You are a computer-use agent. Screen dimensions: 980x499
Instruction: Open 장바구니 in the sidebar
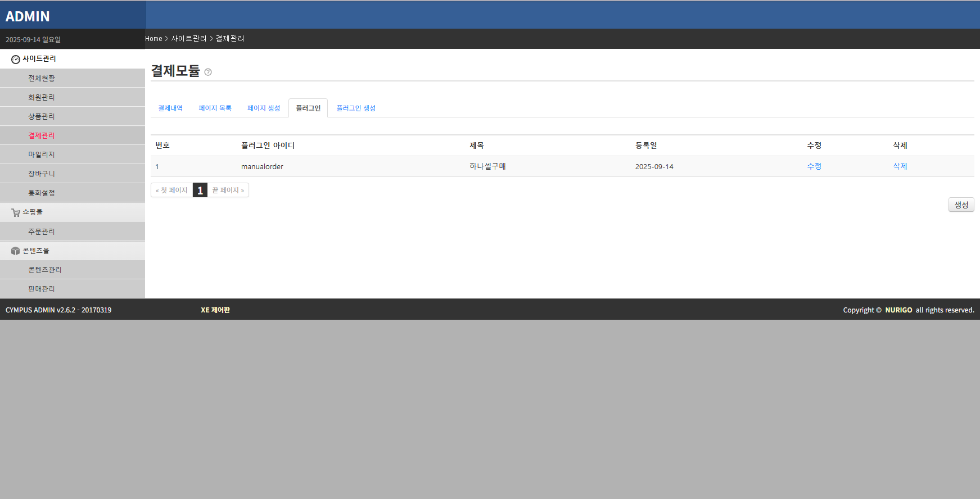coord(73,174)
